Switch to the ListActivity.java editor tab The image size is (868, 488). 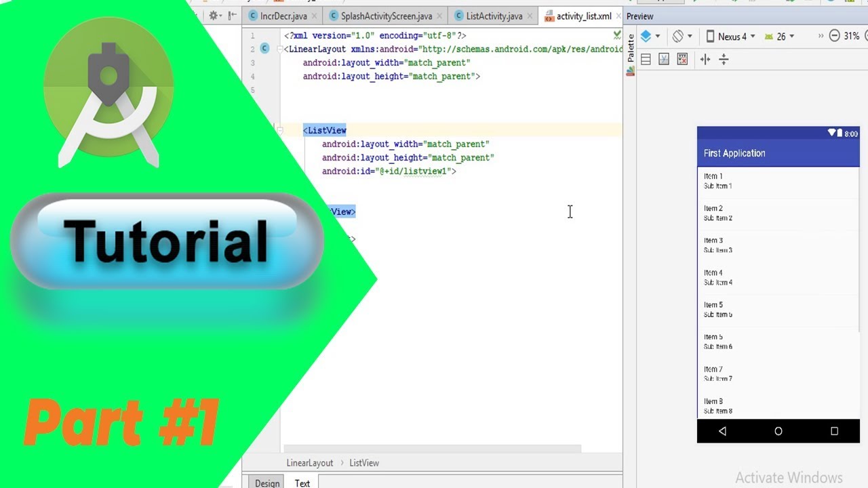tap(493, 16)
